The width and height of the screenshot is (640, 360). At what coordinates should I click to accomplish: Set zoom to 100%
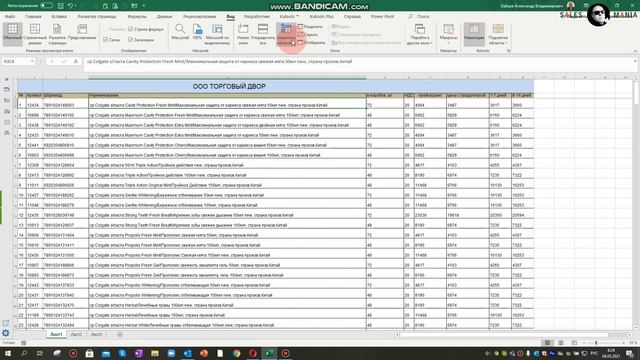coord(197,32)
